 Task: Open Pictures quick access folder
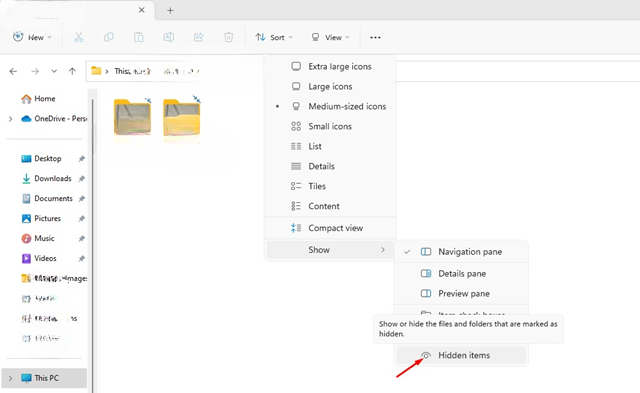pos(41,218)
